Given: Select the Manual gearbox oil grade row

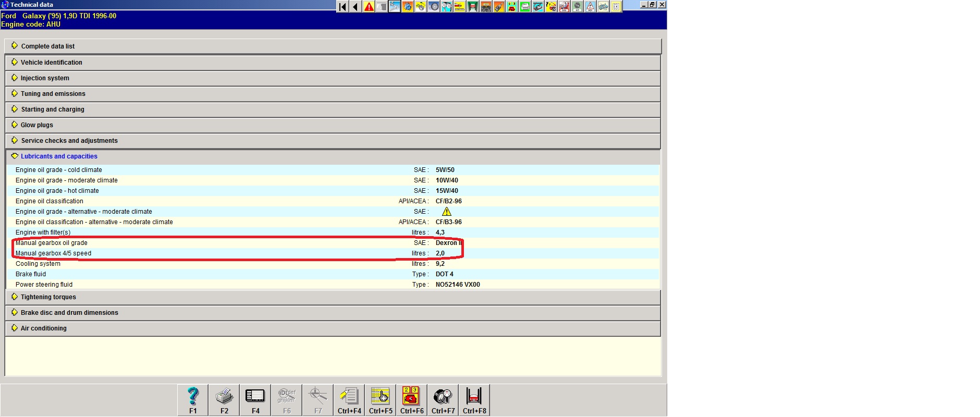Looking at the screenshot, I should (52, 243).
